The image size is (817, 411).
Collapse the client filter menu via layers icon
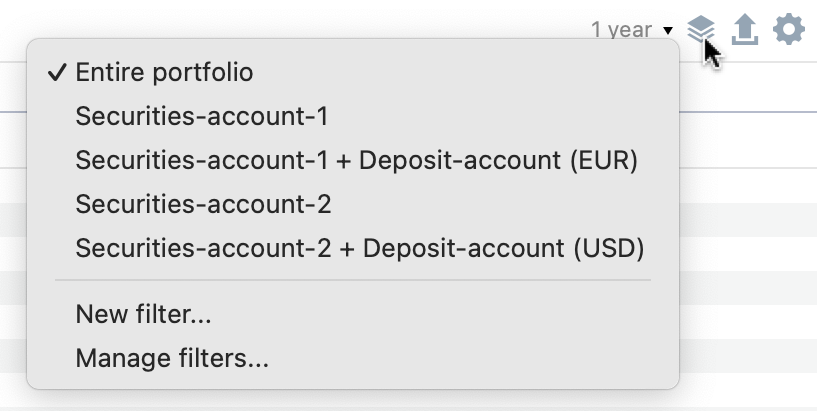[x=701, y=29]
